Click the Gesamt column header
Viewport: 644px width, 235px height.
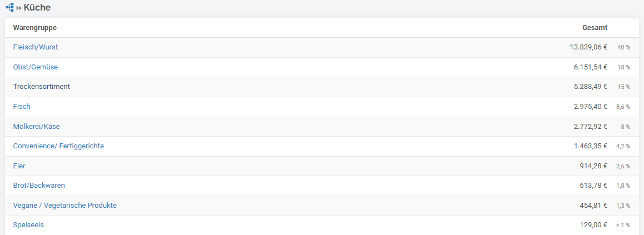[595, 27]
